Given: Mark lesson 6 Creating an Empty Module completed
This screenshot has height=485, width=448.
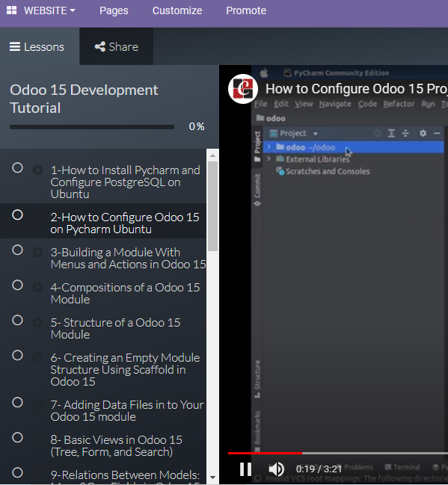Looking at the screenshot, I should (17, 356).
